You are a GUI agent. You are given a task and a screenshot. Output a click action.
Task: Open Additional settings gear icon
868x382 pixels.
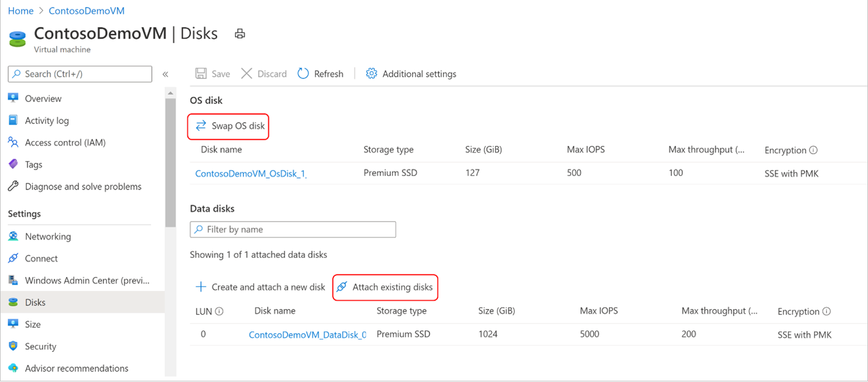[371, 74]
